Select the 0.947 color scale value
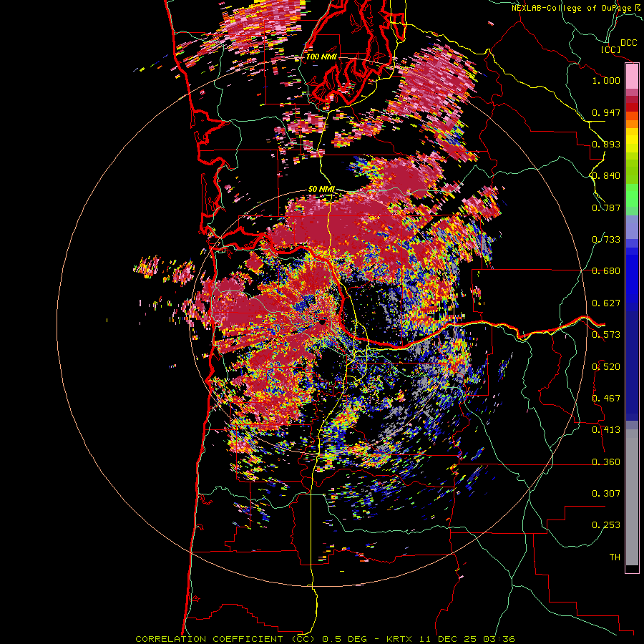This screenshot has width=644, height=644. click(606, 112)
